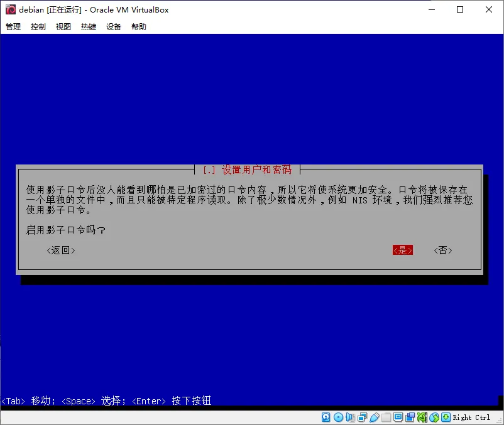Open the 视图 menu
Image resolution: width=504 pixels, height=425 pixels.
click(x=63, y=26)
